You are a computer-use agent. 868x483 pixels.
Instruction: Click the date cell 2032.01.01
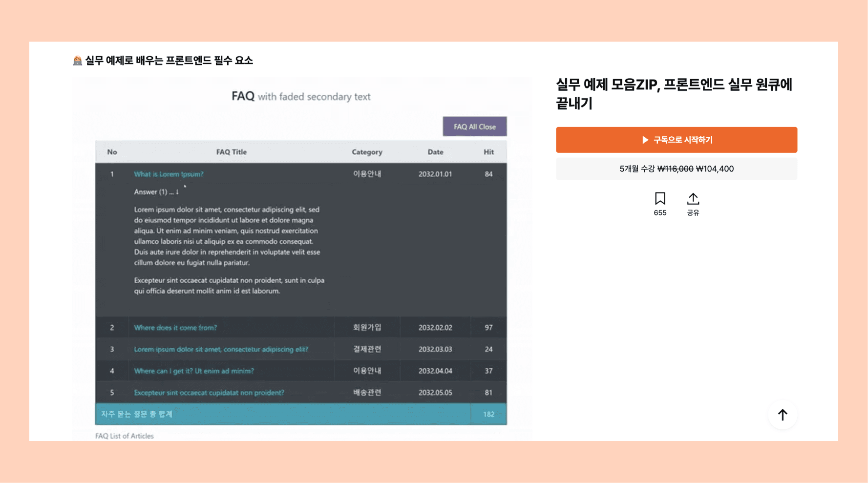(435, 174)
